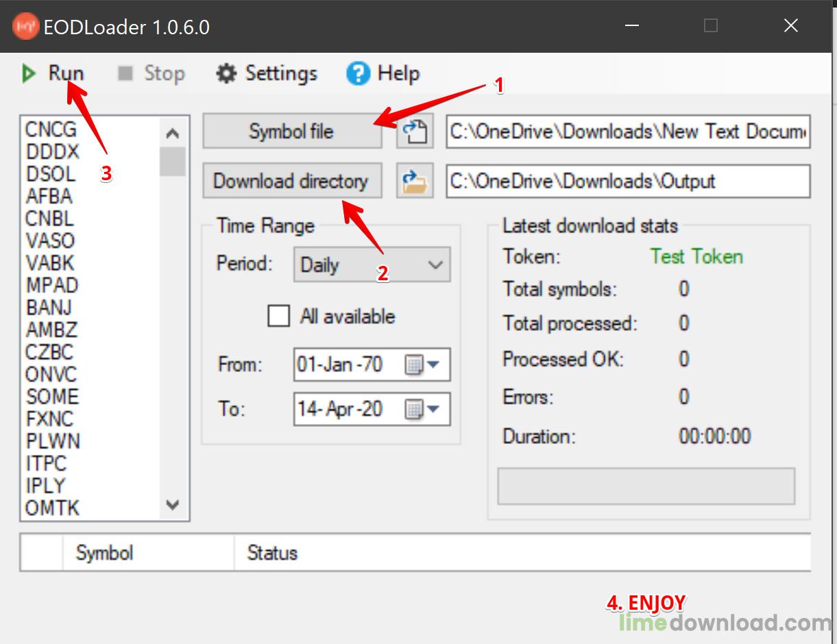
Task: Click the Stop toolbar button
Action: tap(151, 73)
